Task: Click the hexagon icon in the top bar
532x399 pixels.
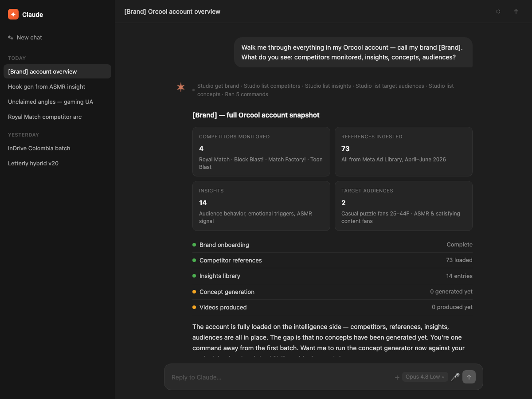Action: click(498, 12)
